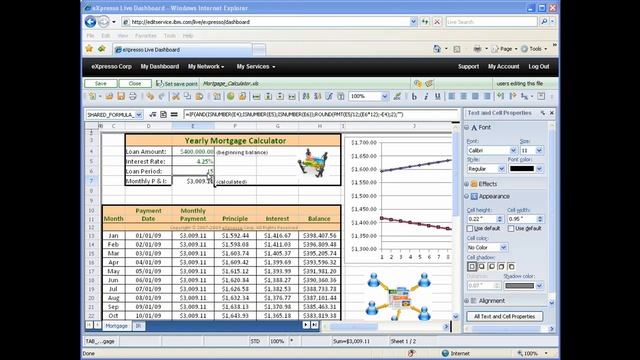Image resolution: width=640 pixels, height=360 pixels.
Task: Click the green globe icon in the toolbar
Action: [x=231, y=96]
